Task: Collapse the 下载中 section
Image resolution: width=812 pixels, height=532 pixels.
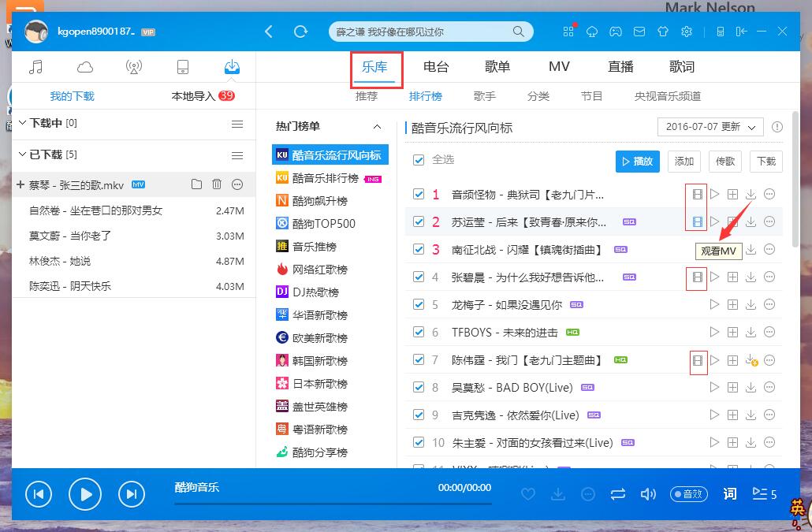Action: [x=22, y=123]
